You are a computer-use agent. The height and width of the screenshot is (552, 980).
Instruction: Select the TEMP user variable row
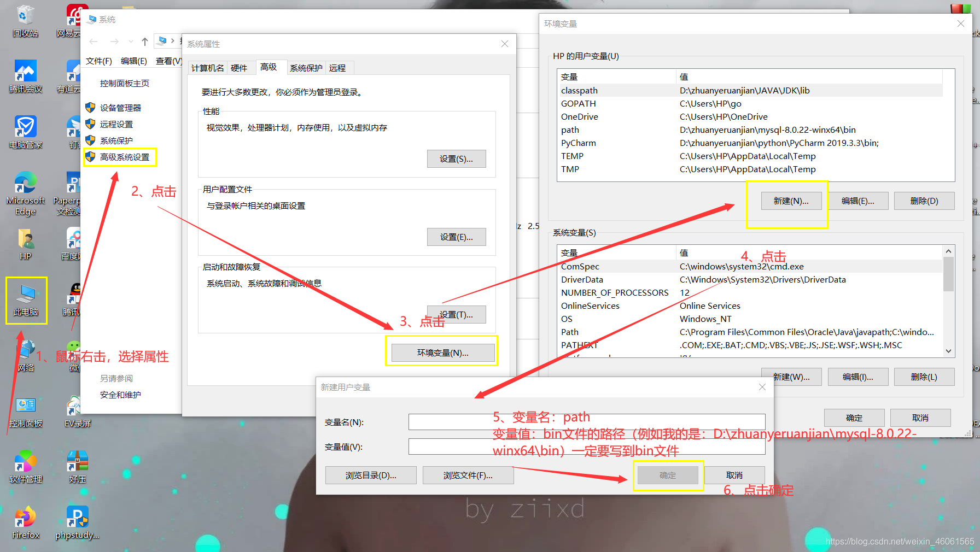click(x=750, y=156)
